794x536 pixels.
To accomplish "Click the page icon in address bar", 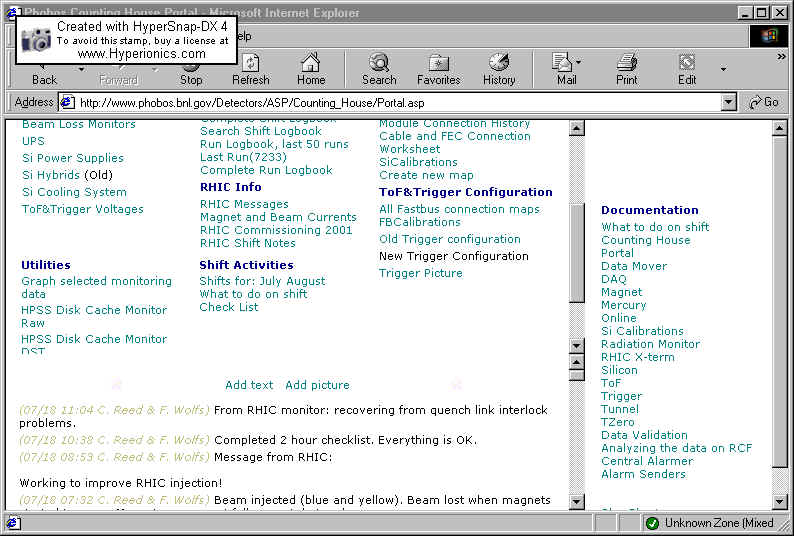I will tap(67, 103).
